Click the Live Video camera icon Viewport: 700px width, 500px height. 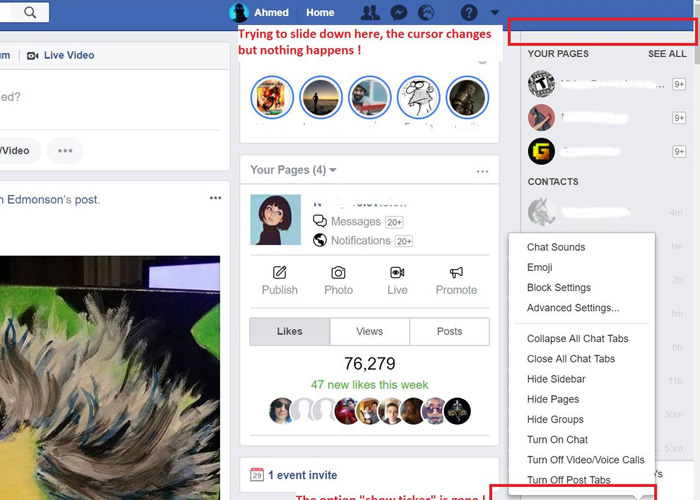(x=33, y=55)
